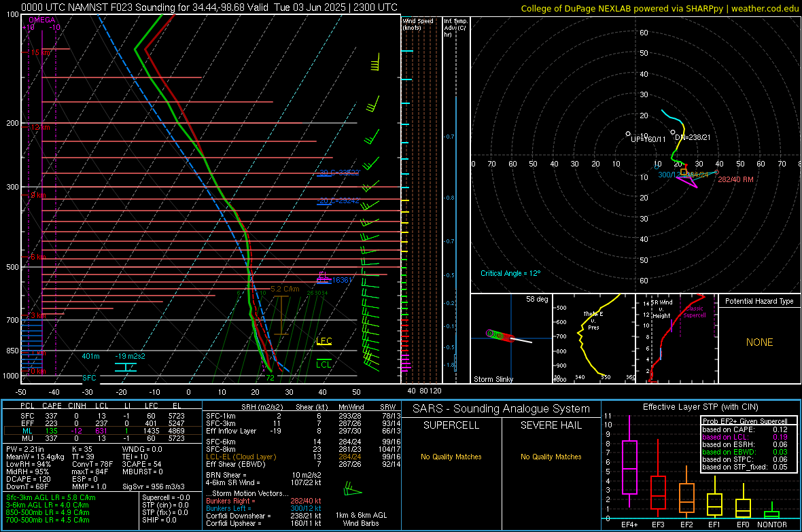Click the "15 km" height marker
This screenshot has width=802, height=532.
(41, 53)
